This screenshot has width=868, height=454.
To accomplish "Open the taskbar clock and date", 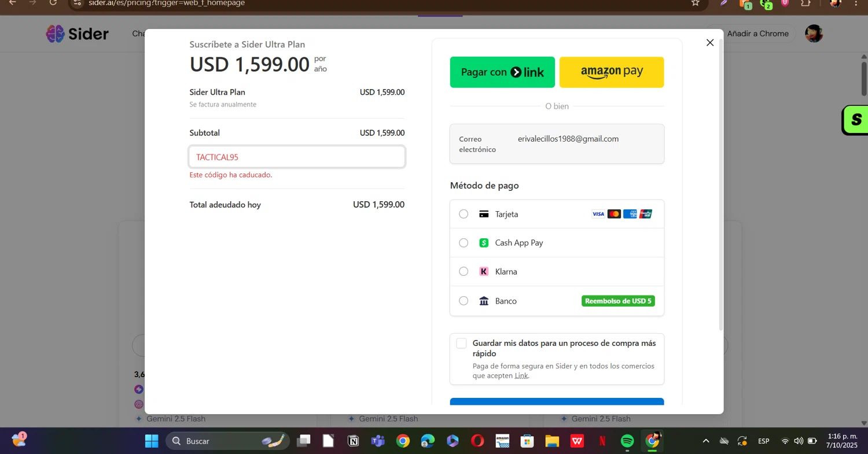I will 842,441.
